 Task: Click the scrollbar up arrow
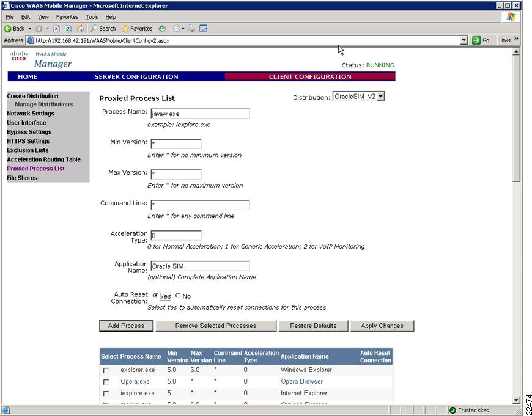click(516, 51)
